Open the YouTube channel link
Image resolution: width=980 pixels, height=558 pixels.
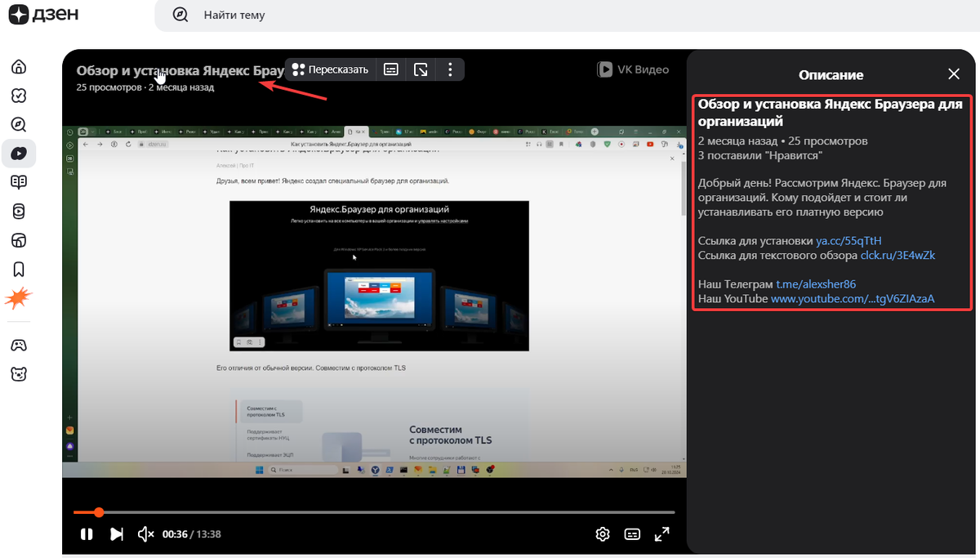(x=853, y=299)
